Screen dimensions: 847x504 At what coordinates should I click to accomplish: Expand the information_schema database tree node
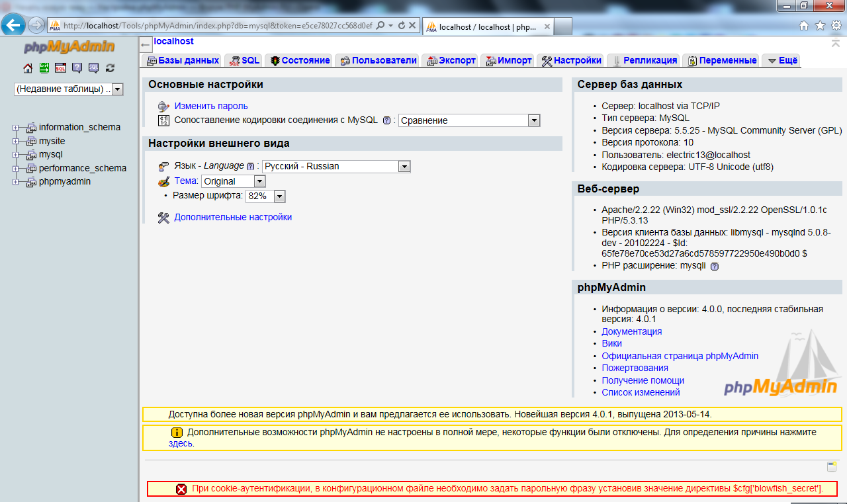point(17,128)
